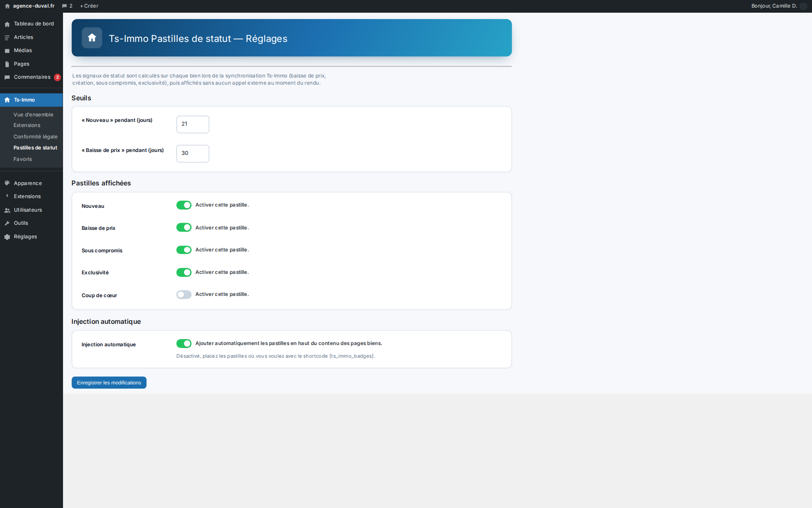
Task: Click the user avatar next to Camille D.
Action: (804, 6)
